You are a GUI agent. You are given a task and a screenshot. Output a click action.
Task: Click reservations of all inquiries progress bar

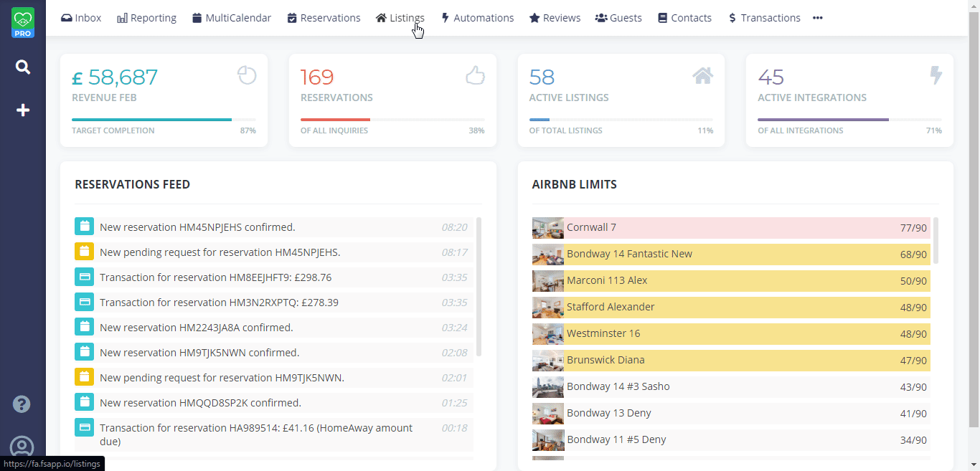click(392, 120)
